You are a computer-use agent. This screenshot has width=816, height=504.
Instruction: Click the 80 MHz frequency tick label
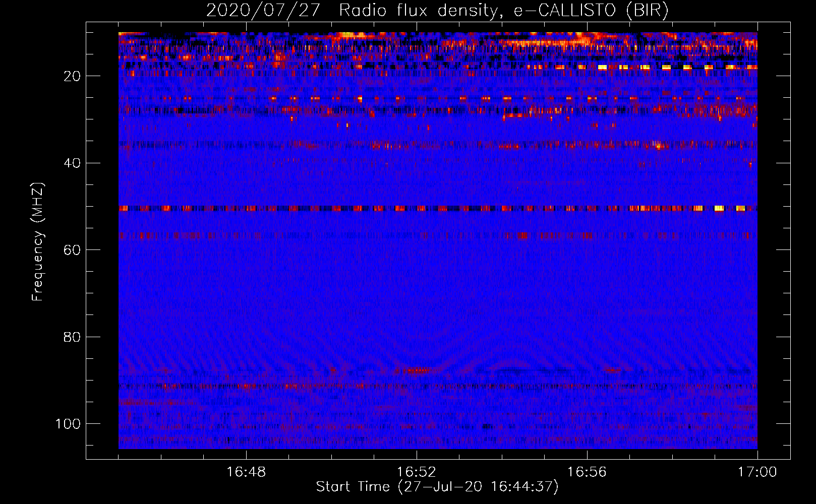tap(72, 337)
